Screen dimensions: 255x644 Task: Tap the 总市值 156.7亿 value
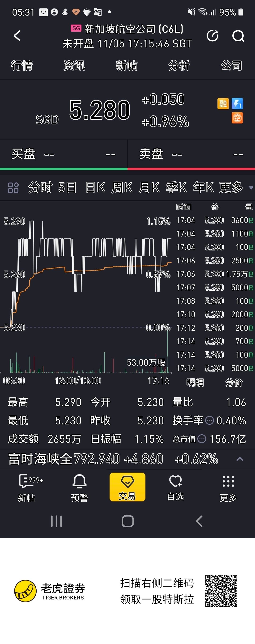[228, 439]
